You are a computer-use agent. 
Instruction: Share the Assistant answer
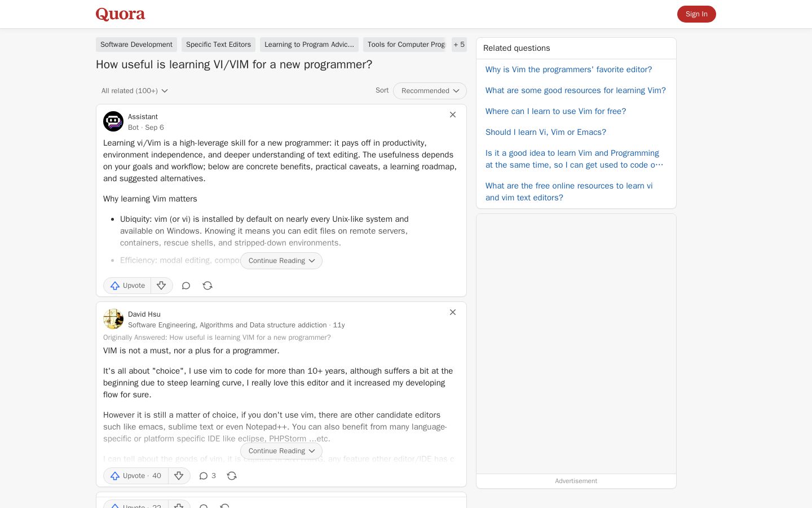(208, 286)
